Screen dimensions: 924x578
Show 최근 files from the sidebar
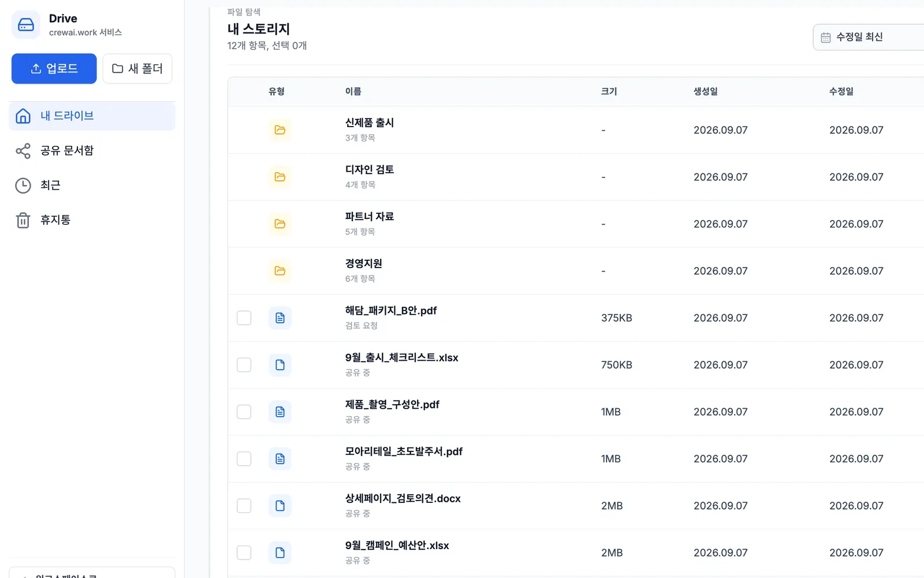(x=92, y=186)
